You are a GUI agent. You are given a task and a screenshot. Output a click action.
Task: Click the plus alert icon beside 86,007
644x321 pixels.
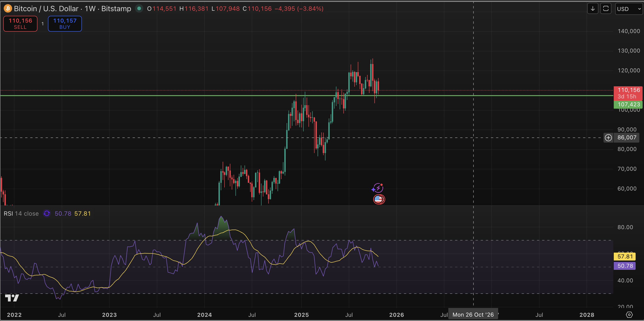click(x=608, y=137)
